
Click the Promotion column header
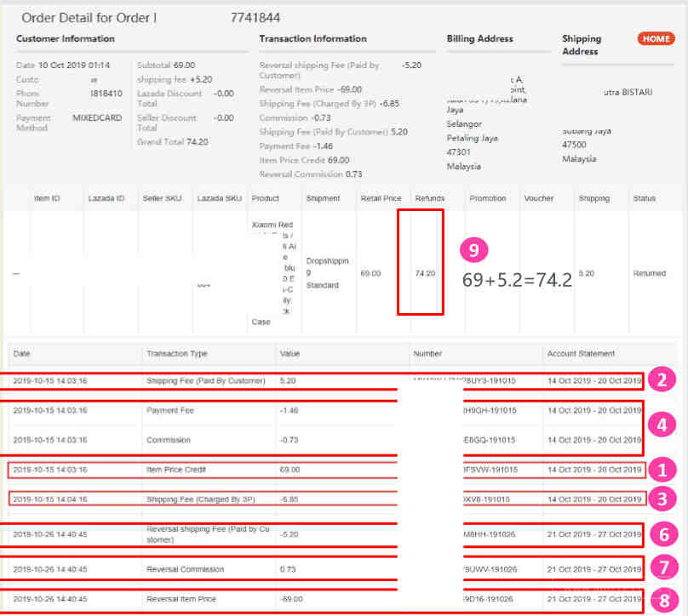(x=488, y=198)
